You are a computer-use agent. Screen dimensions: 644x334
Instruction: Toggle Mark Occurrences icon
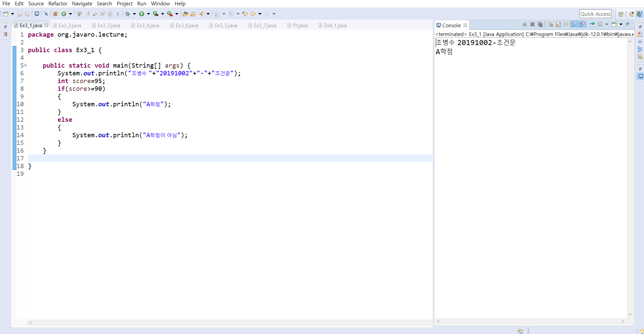point(87,14)
